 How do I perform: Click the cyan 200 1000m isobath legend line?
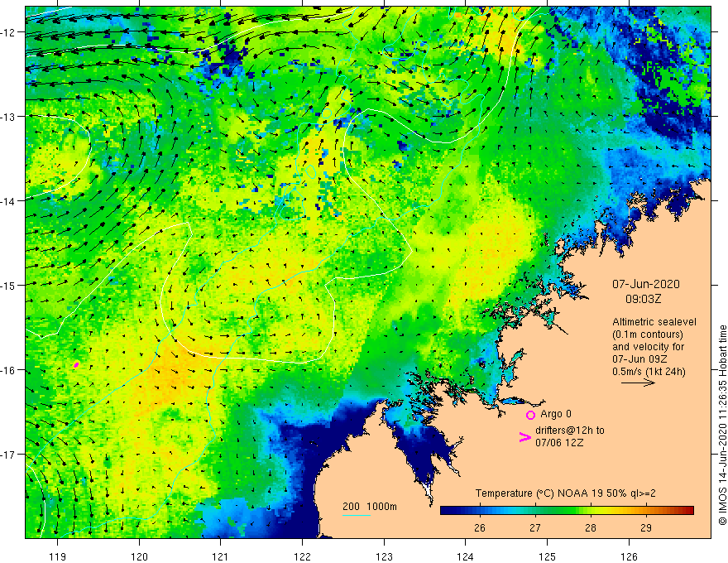tap(356, 515)
